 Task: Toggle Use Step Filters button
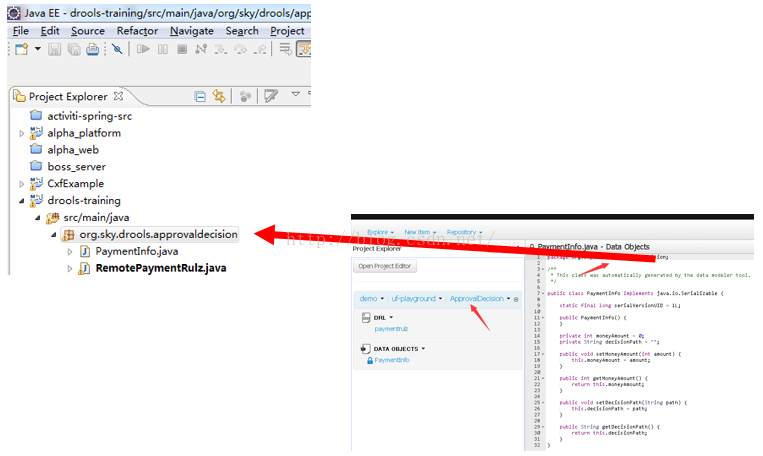[x=304, y=49]
